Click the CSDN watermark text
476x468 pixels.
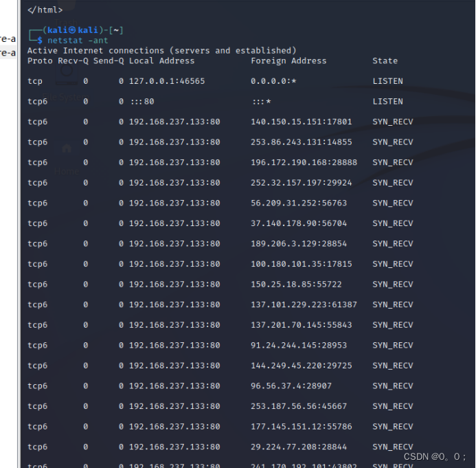coord(434,456)
